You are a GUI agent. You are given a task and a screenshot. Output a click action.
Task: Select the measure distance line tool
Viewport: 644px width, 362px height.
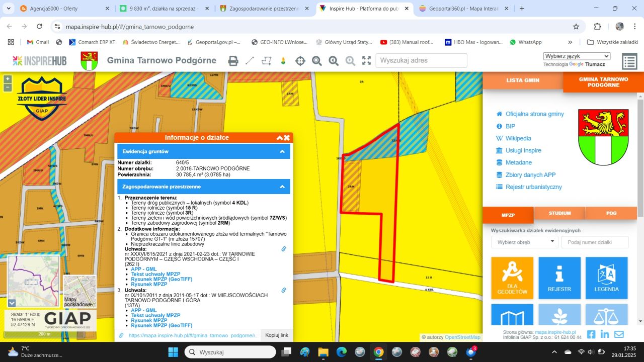[250, 61]
